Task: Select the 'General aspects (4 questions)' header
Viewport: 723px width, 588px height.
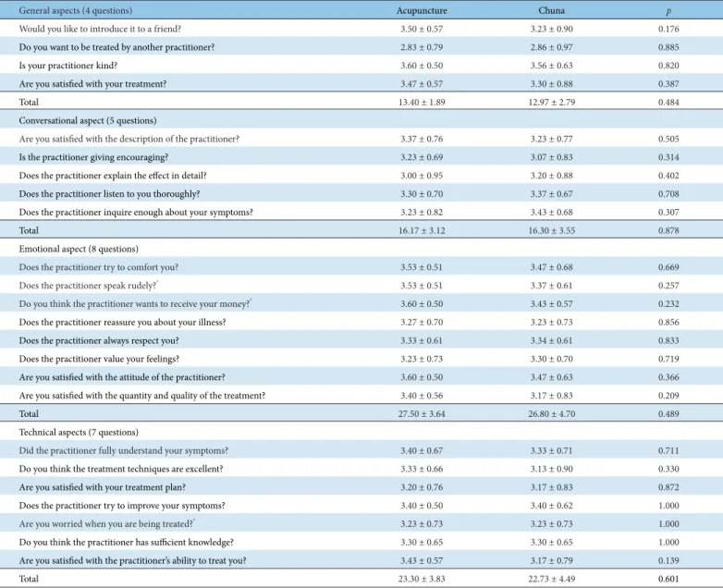Action: [75, 10]
